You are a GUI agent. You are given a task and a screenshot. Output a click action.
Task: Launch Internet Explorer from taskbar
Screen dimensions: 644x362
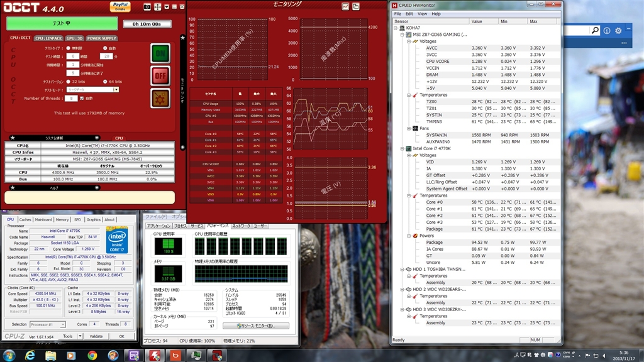(x=30, y=356)
